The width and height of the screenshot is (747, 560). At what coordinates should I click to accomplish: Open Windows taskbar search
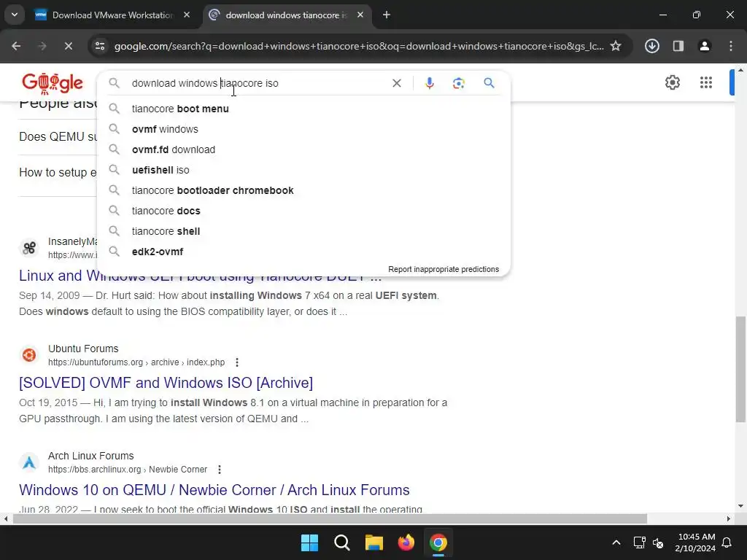click(341, 542)
